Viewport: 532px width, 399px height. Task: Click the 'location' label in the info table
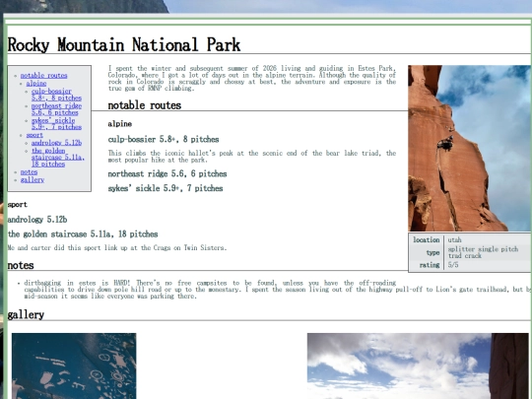427,239
